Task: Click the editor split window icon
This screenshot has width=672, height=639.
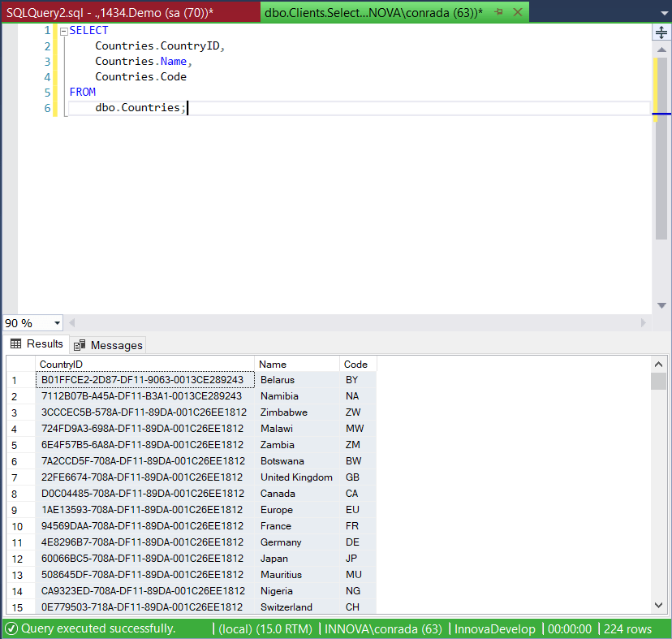Action: [x=661, y=32]
